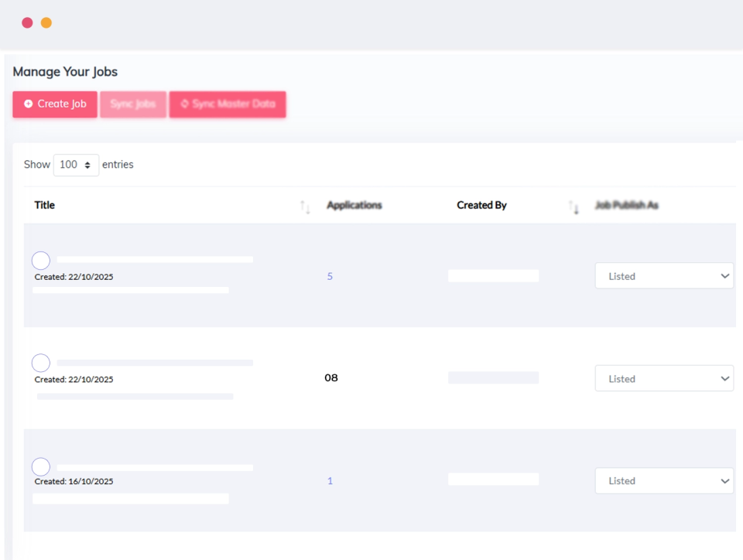This screenshot has height=560, width=743.
Task: Select the radio circle on the job created 22/10/2025
Action: (x=40, y=260)
